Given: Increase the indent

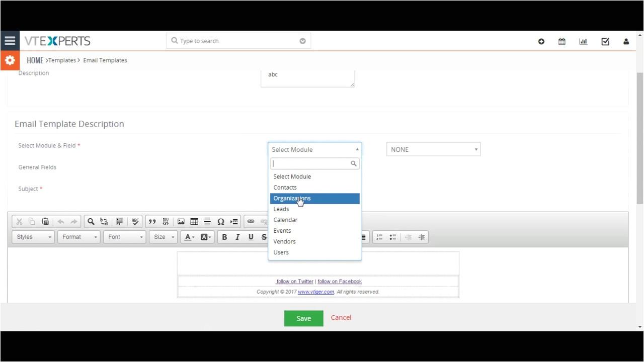Looking at the screenshot, I should point(422,237).
